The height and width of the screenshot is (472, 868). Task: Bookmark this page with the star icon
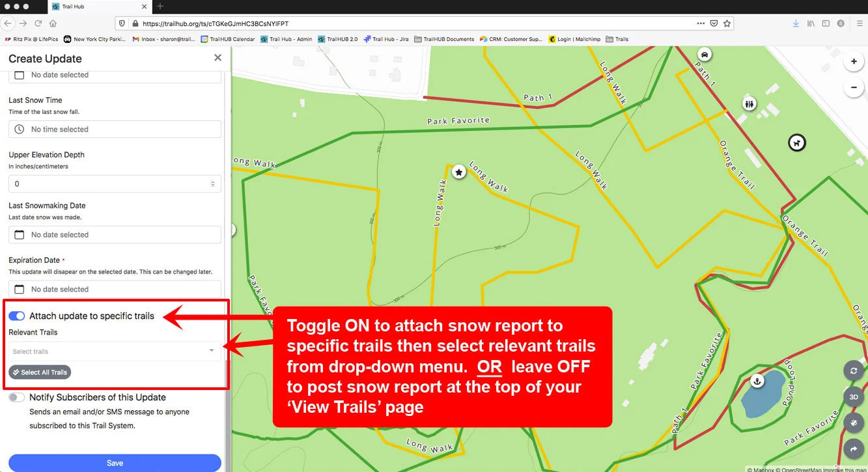tap(727, 23)
